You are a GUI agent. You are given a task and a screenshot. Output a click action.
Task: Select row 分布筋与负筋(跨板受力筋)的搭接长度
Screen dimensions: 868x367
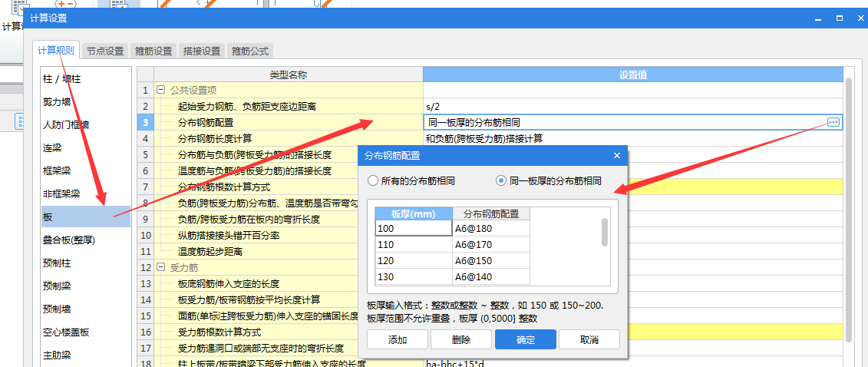coord(256,154)
